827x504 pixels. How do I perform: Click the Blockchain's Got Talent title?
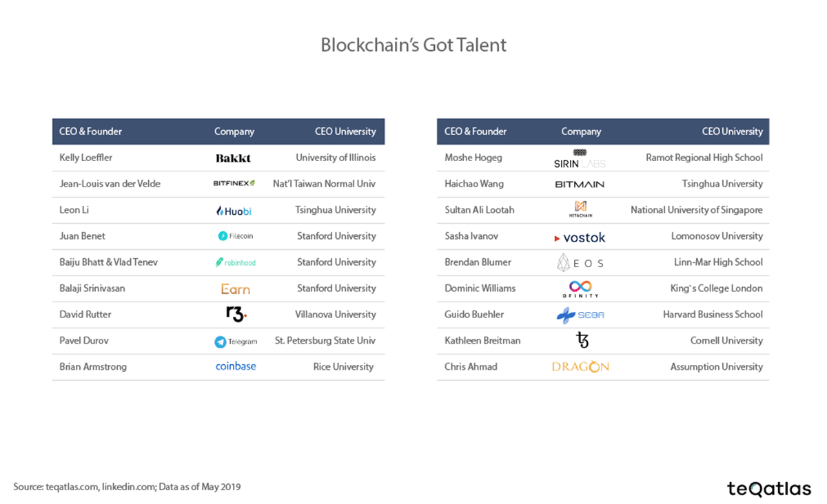(413, 45)
